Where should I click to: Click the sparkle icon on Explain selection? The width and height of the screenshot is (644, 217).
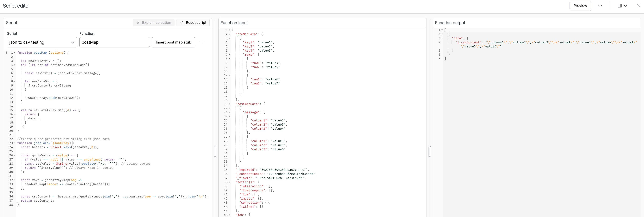[138, 23]
